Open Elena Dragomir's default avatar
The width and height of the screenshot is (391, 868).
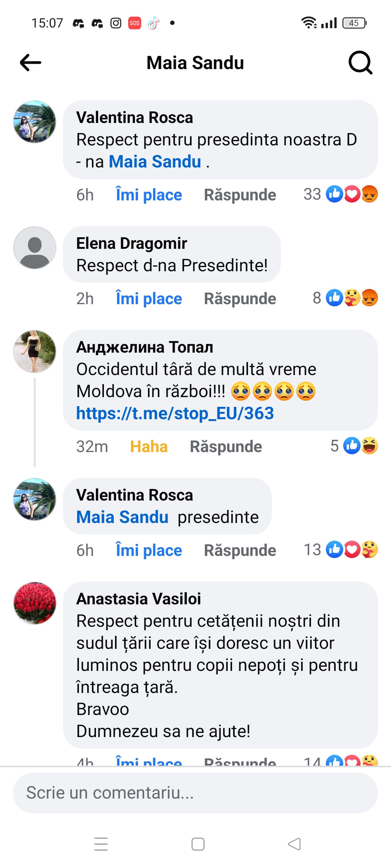[x=35, y=248]
